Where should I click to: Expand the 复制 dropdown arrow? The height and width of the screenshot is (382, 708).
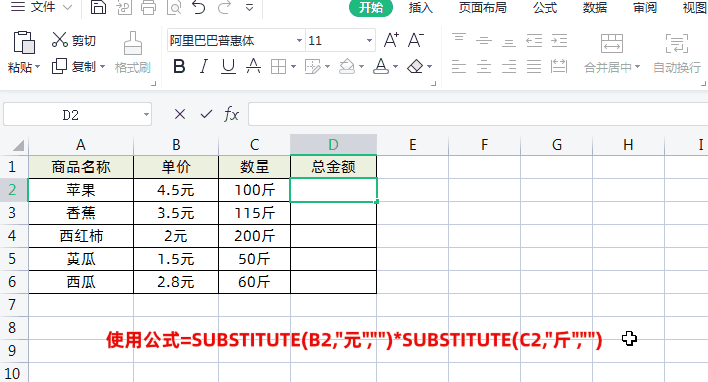coord(102,67)
